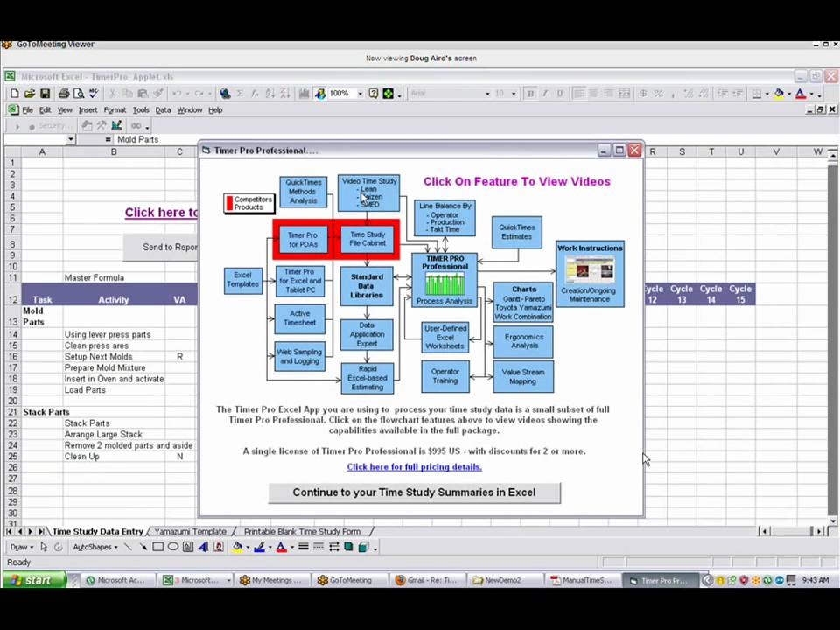Viewport: 840px width, 630px height.
Task: Click Ergonomics Analysis feature box
Action: [523, 341]
